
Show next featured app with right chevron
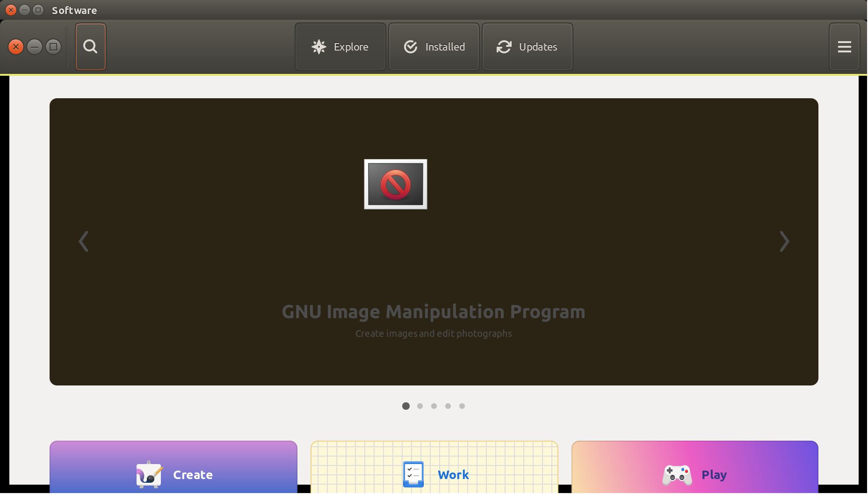tap(784, 241)
